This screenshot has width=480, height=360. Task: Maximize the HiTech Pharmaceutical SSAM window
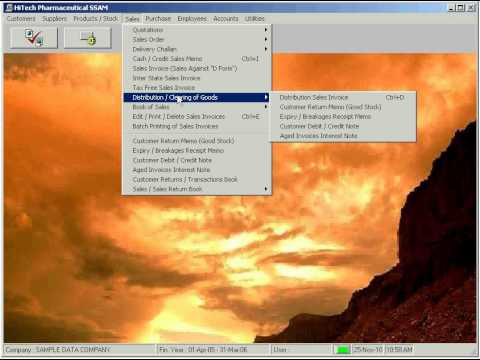pyautogui.click(x=461, y=8)
